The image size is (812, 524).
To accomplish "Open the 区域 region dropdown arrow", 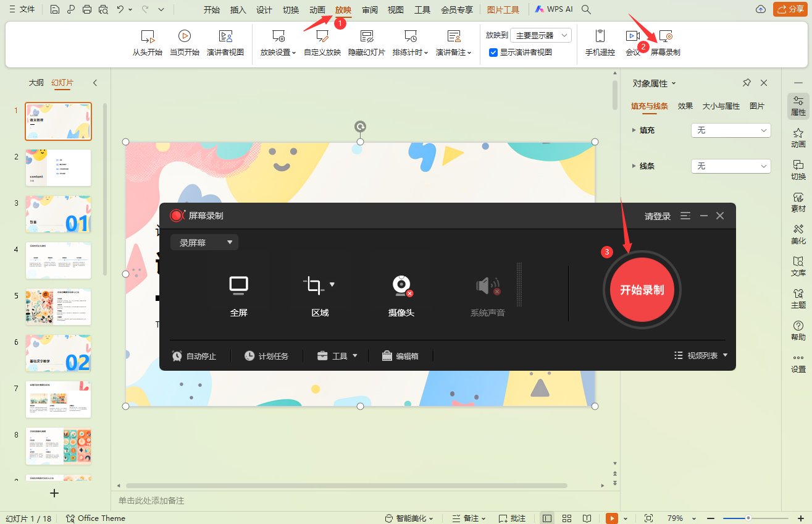I will 332,284.
